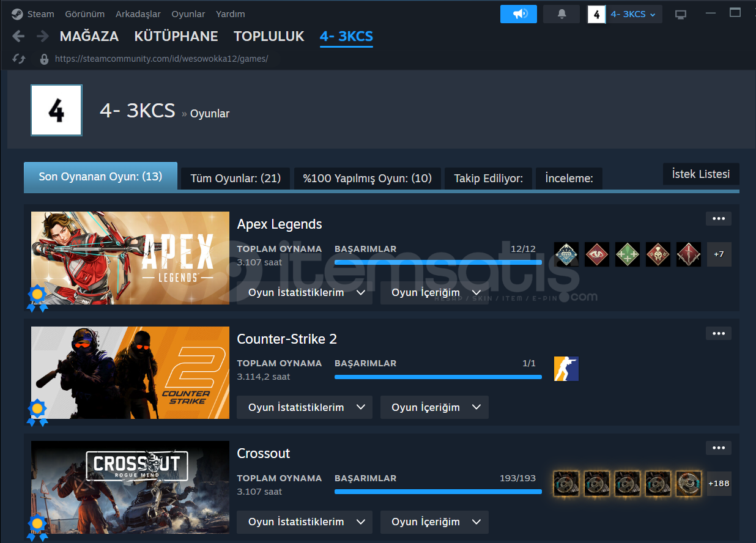Open the Görünüm menu
Image resolution: width=756 pixels, height=543 pixels.
[84, 13]
